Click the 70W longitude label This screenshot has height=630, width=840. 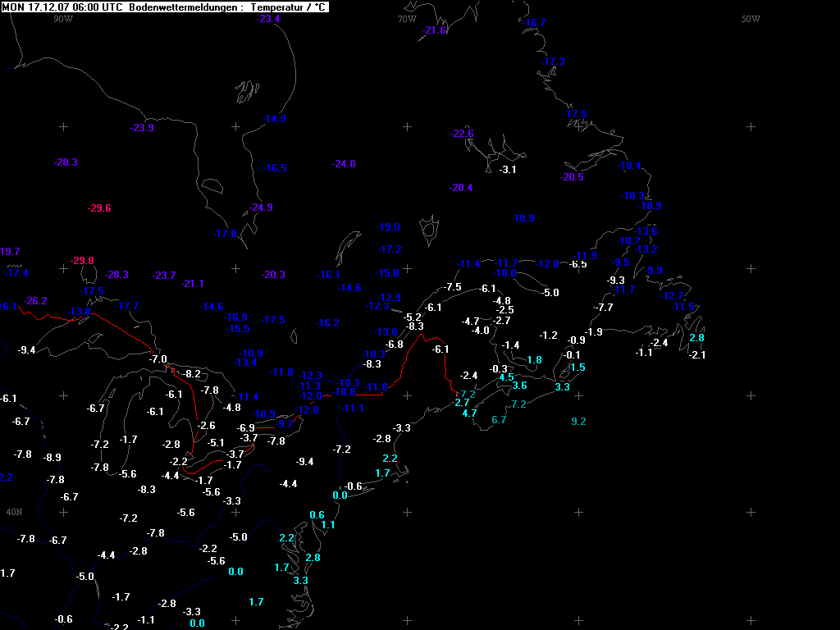(406, 19)
